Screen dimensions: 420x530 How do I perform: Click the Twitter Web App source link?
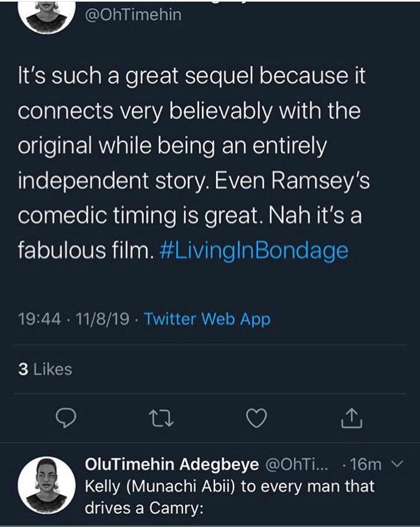[x=207, y=320]
